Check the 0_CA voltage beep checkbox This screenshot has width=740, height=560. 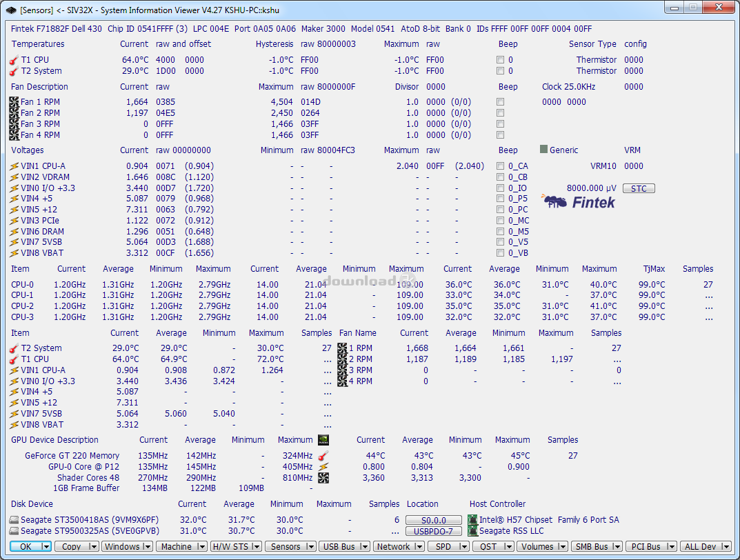[x=500, y=166]
